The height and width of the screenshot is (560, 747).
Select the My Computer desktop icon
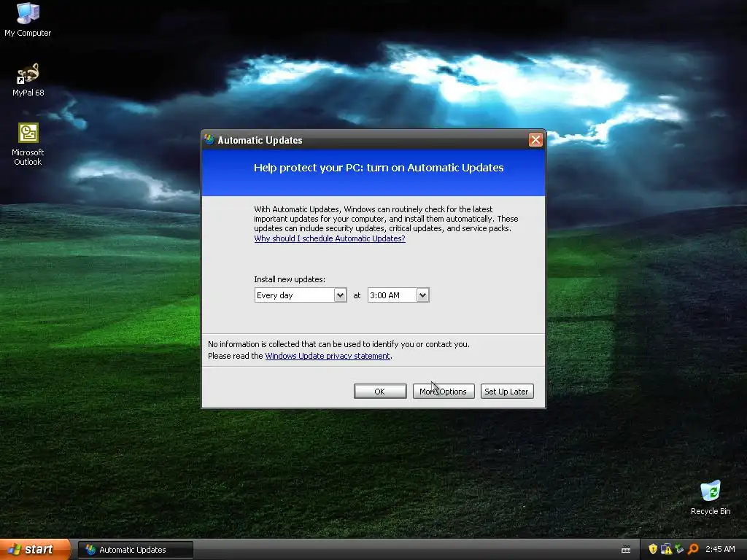pos(28,20)
